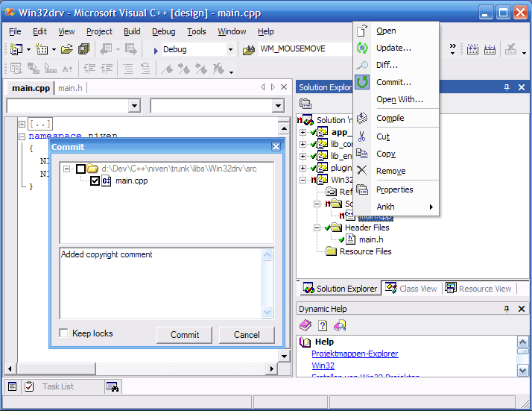Screen dimensions: 532x411
Task: Click the New Project toolbar icon
Action: 16,49
